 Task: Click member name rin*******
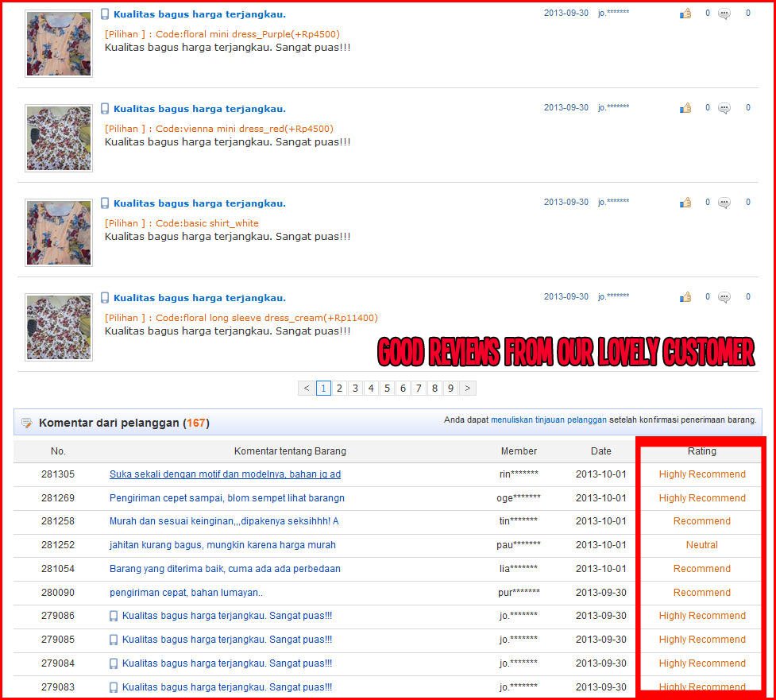pyautogui.click(x=519, y=474)
